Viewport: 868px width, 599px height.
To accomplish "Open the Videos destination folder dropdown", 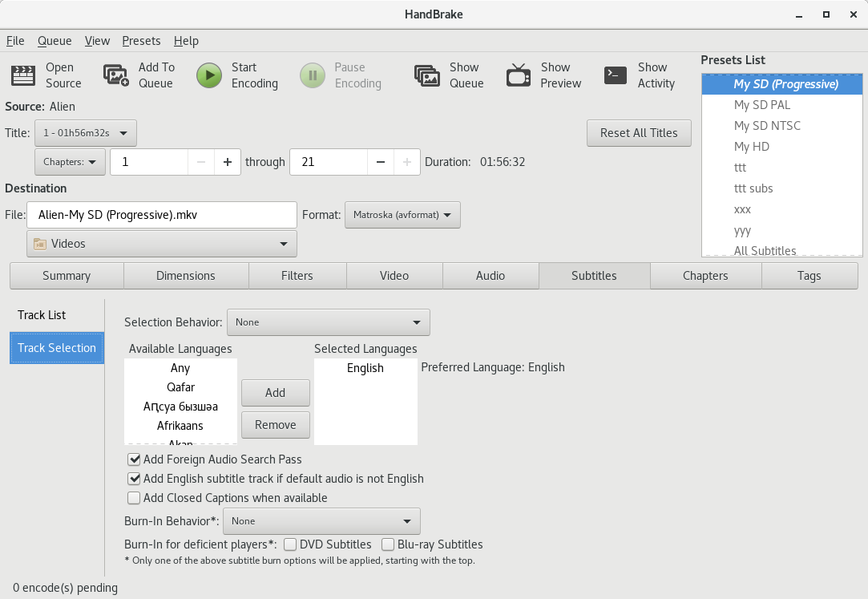I will coord(162,244).
